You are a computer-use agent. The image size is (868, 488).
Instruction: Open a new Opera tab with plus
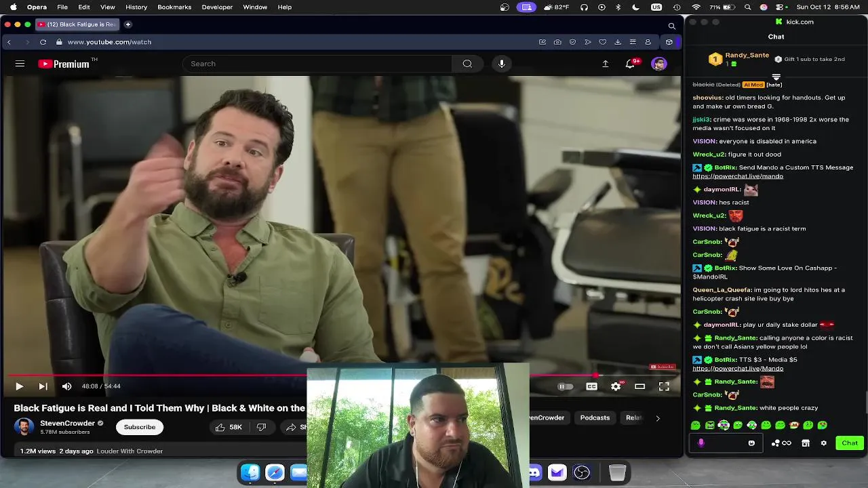(x=127, y=24)
